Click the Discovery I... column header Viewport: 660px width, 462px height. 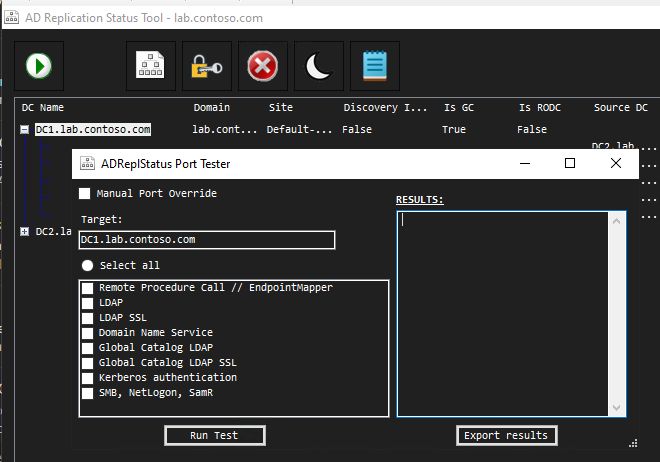tap(385, 108)
